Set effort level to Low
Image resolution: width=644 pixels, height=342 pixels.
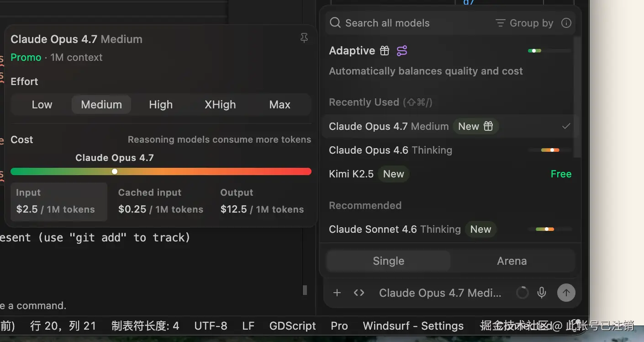pyautogui.click(x=42, y=105)
